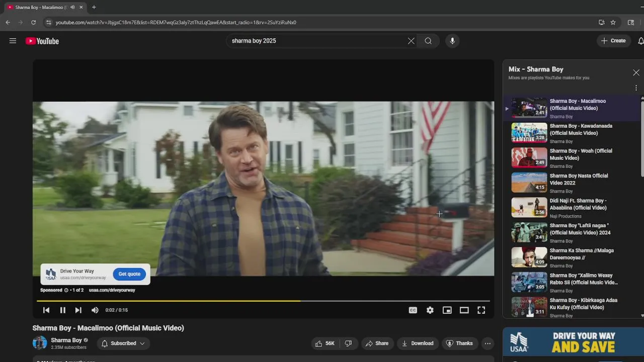
Task: Mute tab via tab audio icon
Action: point(72,7)
